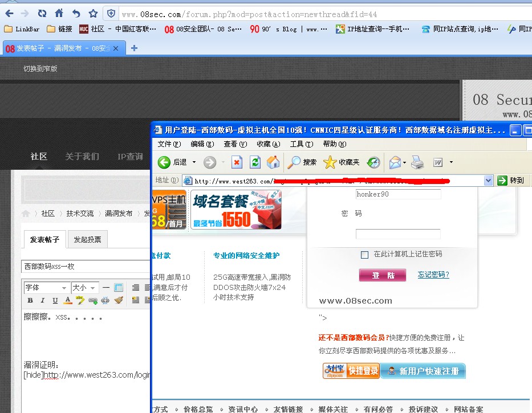Image resolution: width=532 pixels, height=413 pixels.
Task: Open the 查看(V) menu in IE
Action: click(235, 144)
